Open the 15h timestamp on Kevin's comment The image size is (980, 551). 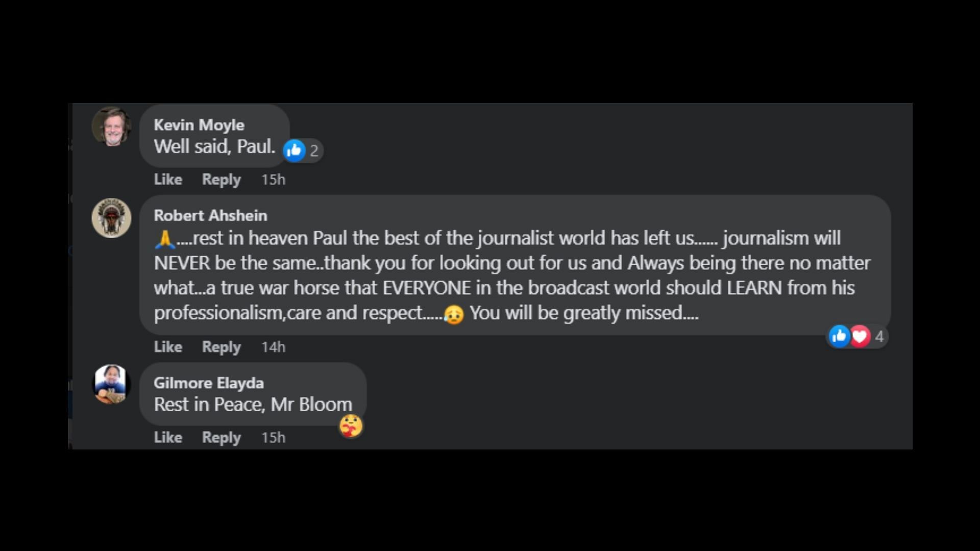coord(273,180)
